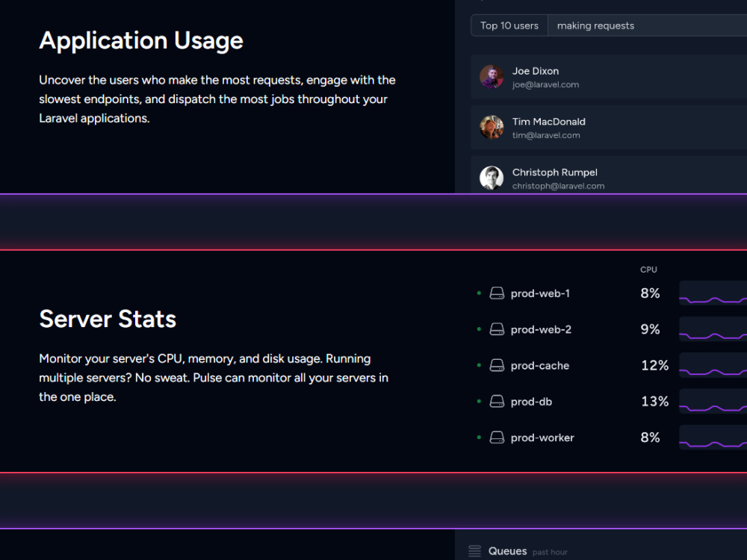Click the Application Usage heading

tap(141, 41)
